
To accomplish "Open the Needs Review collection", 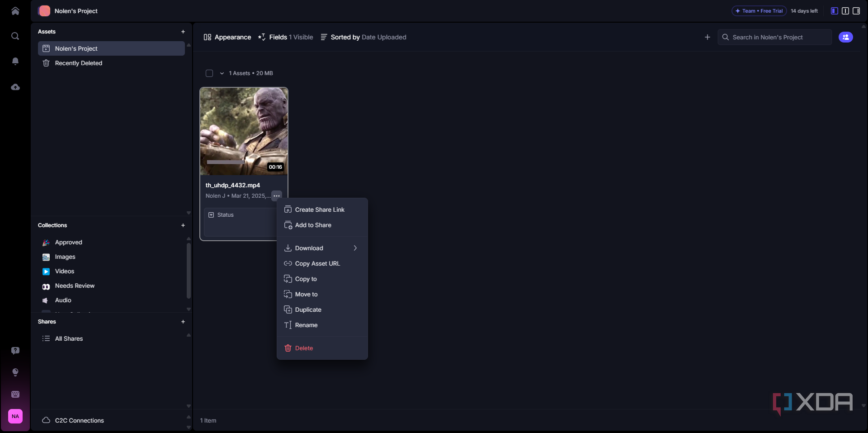I will [x=111, y=286].
